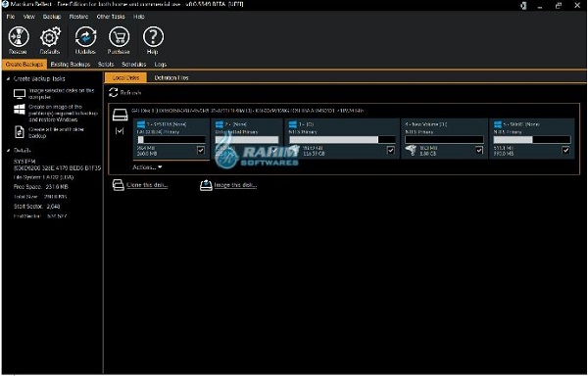The height and width of the screenshot is (376, 588).
Task: Refresh the disk list
Action: point(124,92)
